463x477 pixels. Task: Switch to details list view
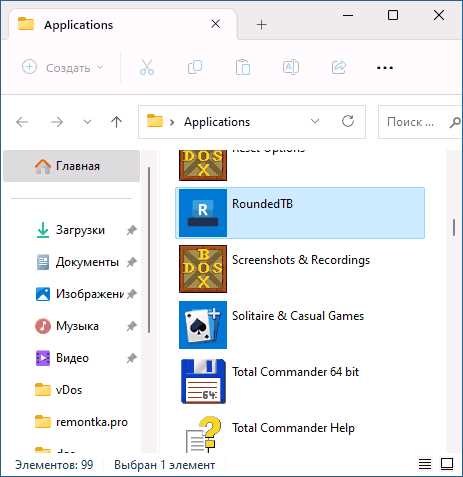(x=425, y=464)
